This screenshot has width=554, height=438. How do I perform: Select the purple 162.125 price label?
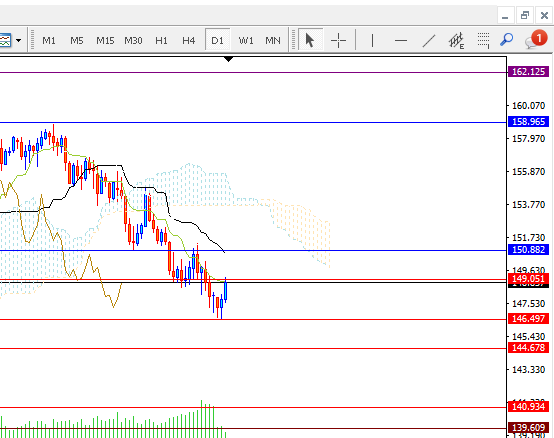(x=529, y=72)
